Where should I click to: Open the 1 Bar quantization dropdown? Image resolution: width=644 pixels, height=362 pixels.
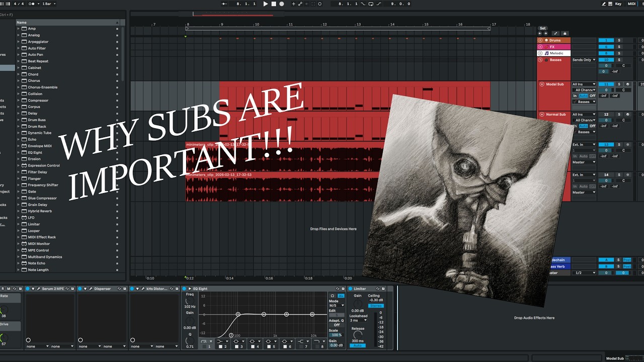coord(49,4)
